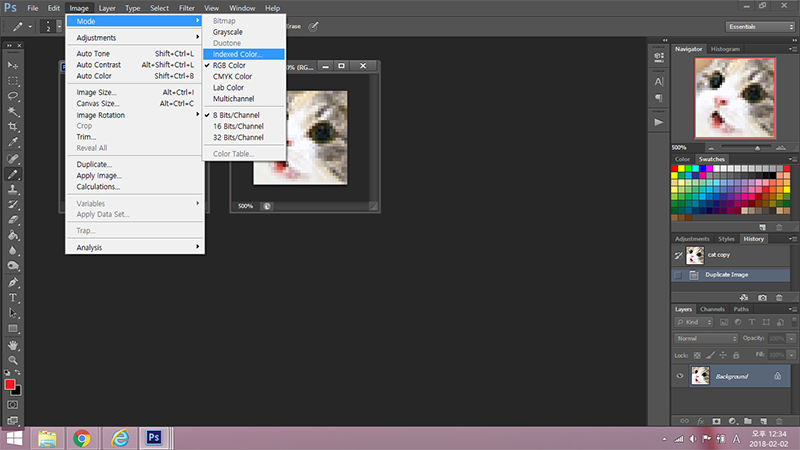The width and height of the screenshot is (800, 450).
Task: Switch to the Channels tab
Action: click(x=712, y=309)
